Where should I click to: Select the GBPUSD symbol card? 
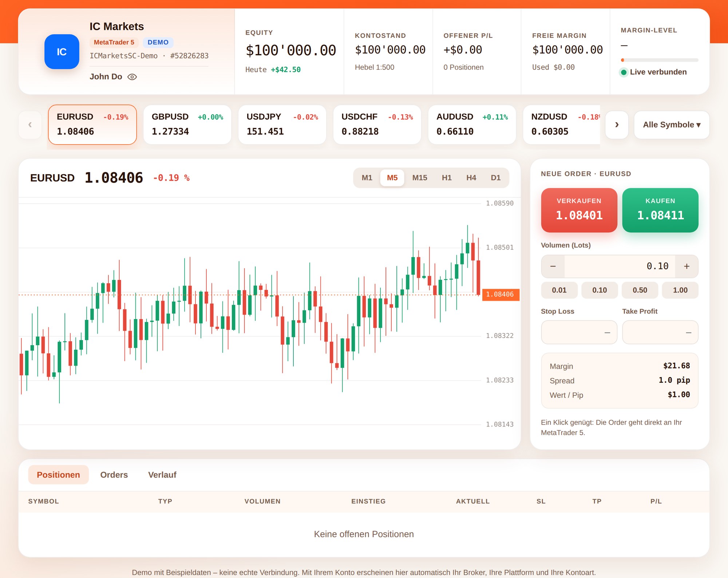(x=187, y=125)
